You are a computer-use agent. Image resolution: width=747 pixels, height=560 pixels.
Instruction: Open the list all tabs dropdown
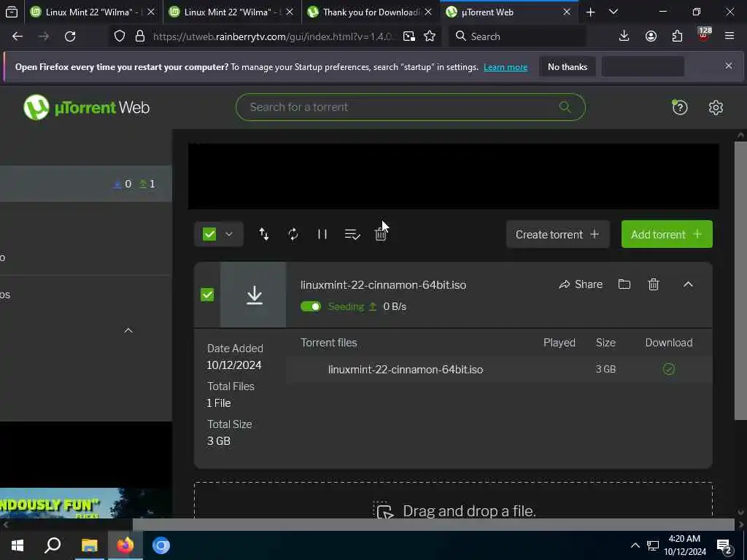coord(614,12)
